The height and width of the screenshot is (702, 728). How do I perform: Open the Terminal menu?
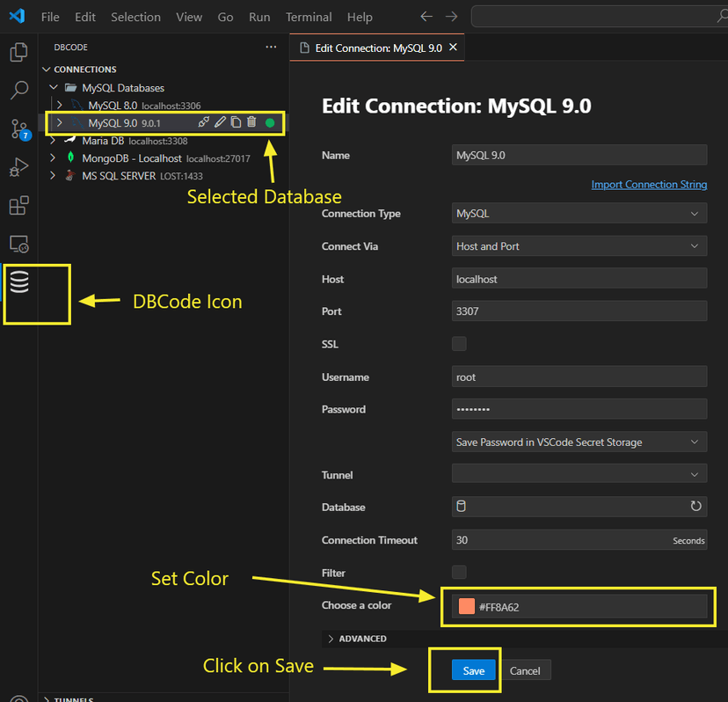[x=309, y=17]
